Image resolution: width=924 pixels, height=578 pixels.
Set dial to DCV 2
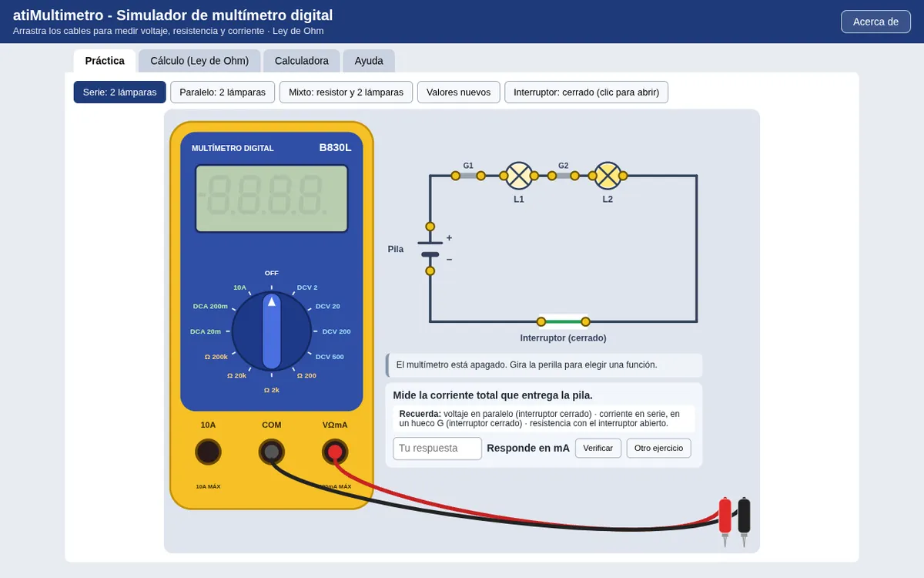307,287
